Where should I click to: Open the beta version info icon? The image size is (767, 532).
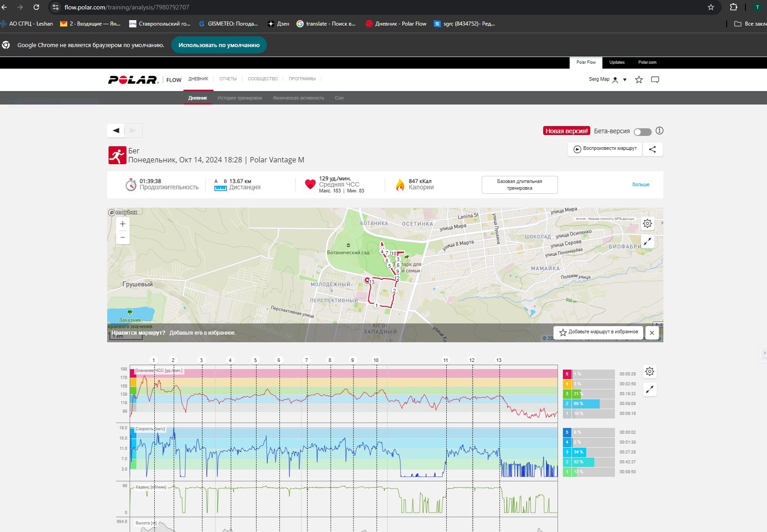tap(659, 131)
